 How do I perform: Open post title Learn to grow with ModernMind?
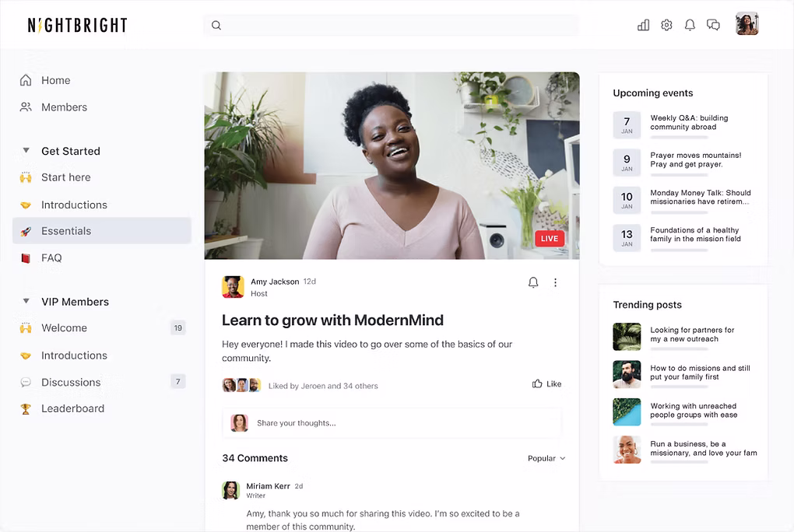pyautogui.click(x=332, y=320)
